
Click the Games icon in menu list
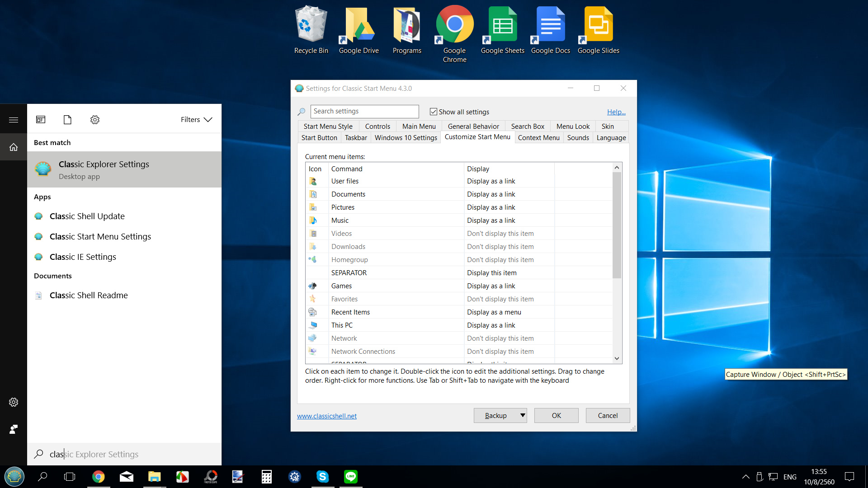click(x=313, y=286)
